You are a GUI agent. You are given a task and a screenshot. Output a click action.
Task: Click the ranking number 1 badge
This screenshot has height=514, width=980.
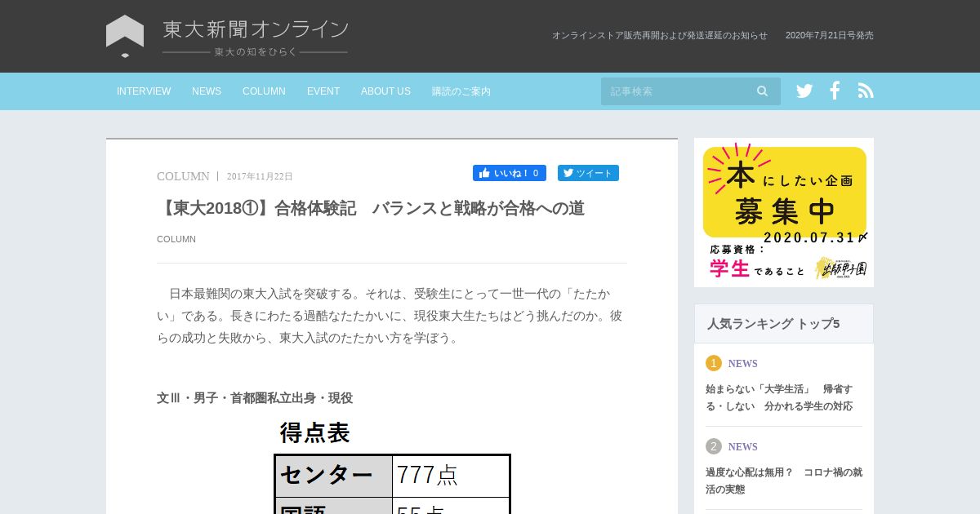[x=714, y=363]
